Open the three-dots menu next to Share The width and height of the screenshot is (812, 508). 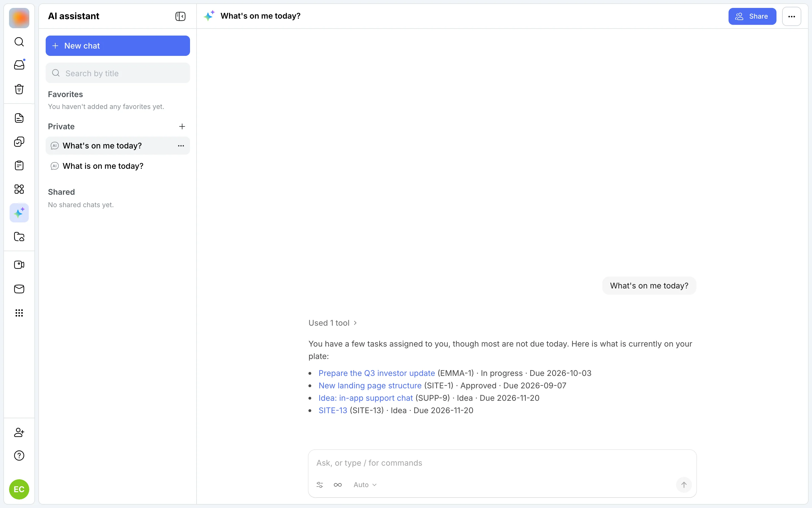click(791, 16)
